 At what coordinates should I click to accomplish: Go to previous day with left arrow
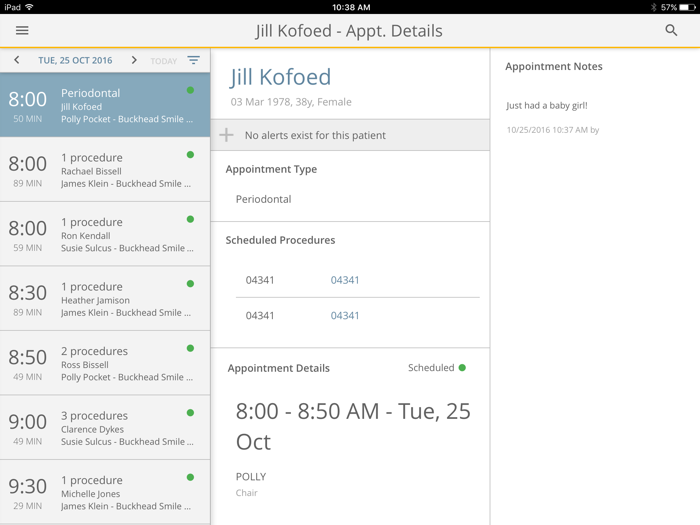17,61
